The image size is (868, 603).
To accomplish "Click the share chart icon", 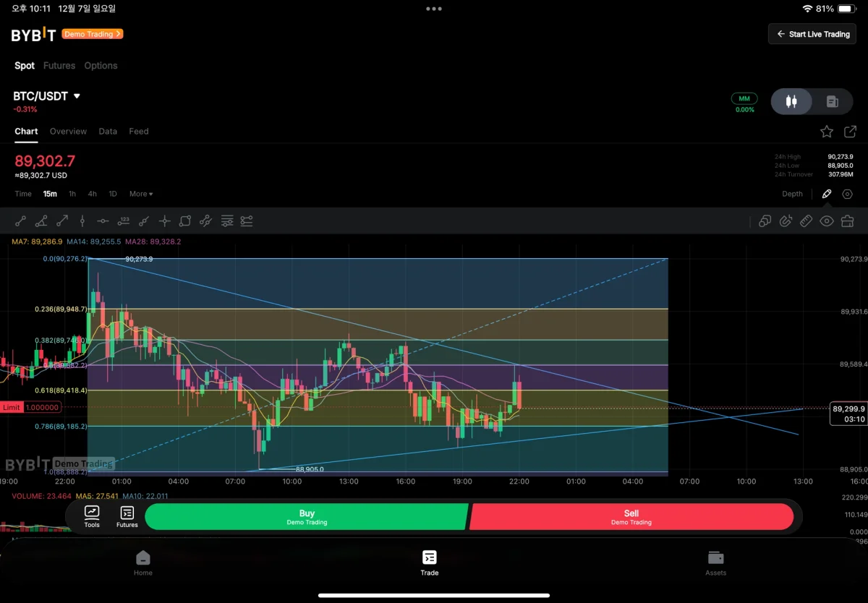I will (850, 132).
